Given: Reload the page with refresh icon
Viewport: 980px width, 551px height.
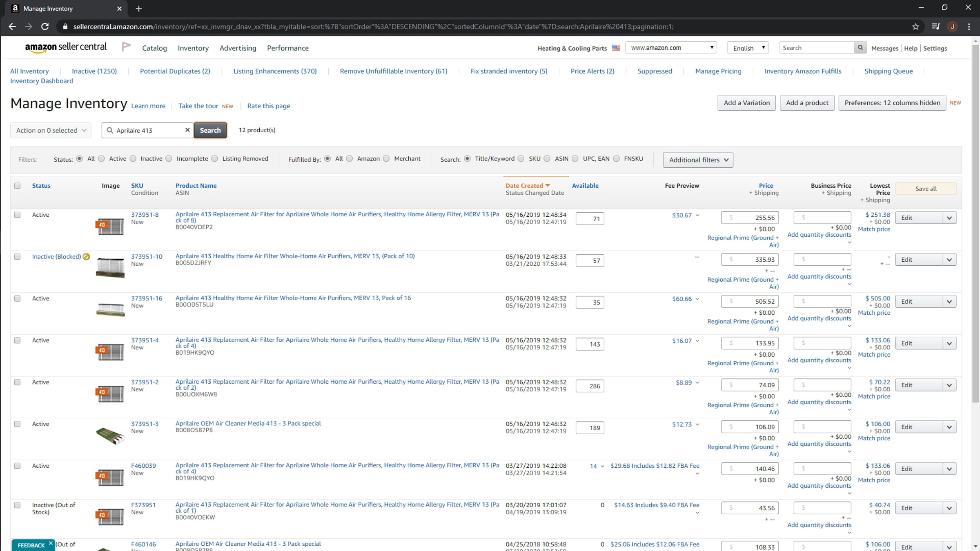Looking at the screenshot, I should (x=45, y=27).
